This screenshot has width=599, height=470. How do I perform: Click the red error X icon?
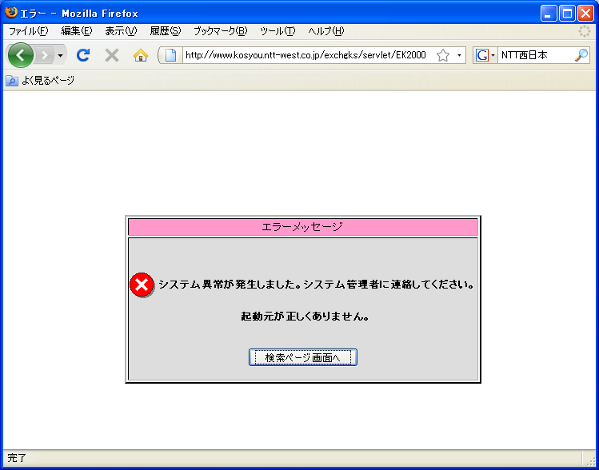pyautogui.click(x=142, y=285)
